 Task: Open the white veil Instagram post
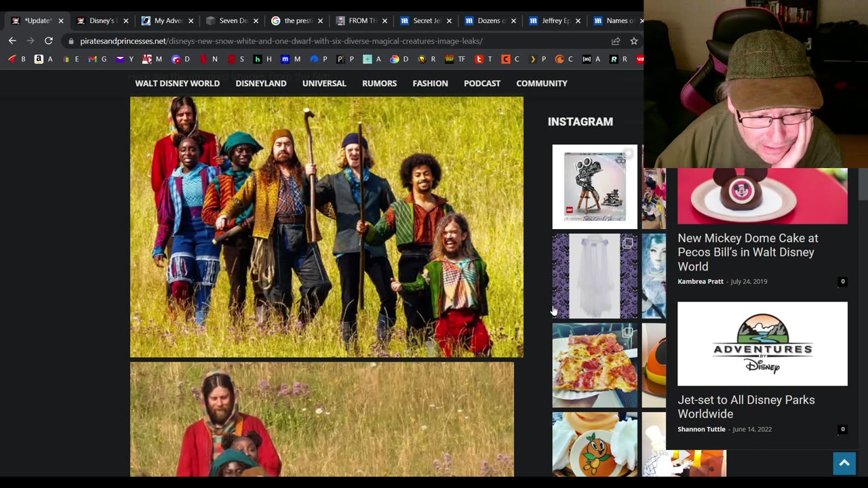[x=595, y=276]
